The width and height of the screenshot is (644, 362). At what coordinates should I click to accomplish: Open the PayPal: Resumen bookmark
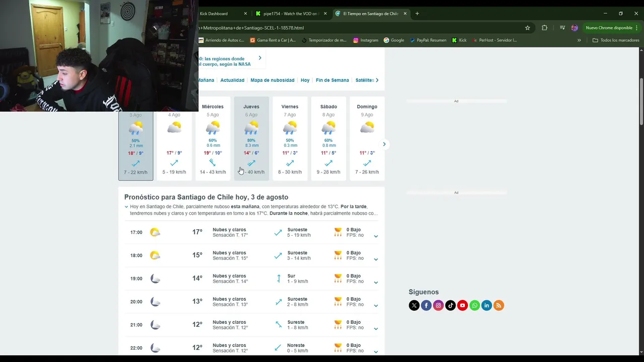[x=428, y=40]
